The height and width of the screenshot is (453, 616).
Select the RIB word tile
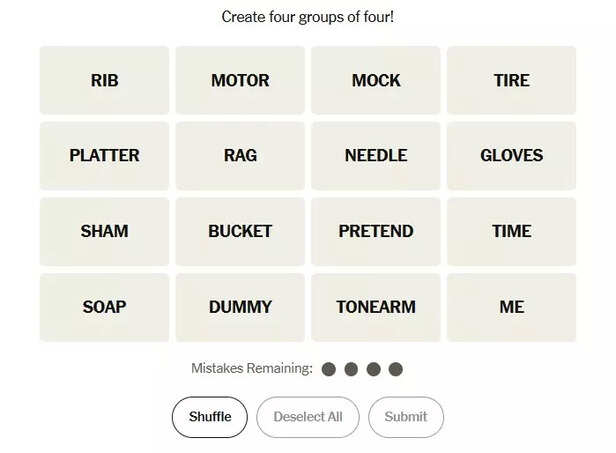(x=104, y=80)
